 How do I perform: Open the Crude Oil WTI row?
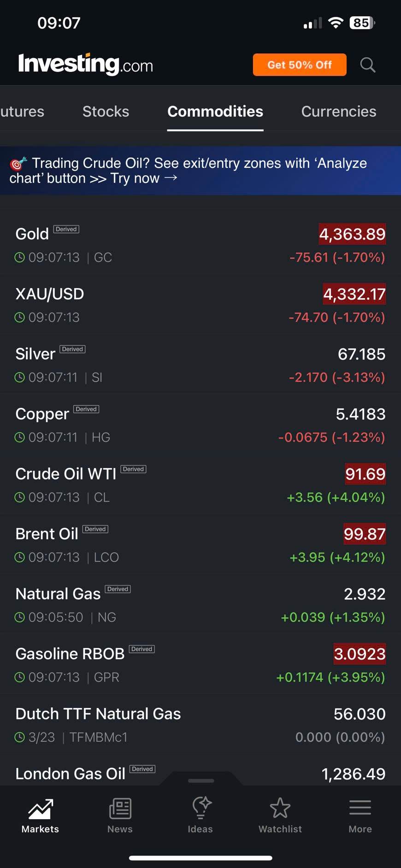tap(200, 485)
